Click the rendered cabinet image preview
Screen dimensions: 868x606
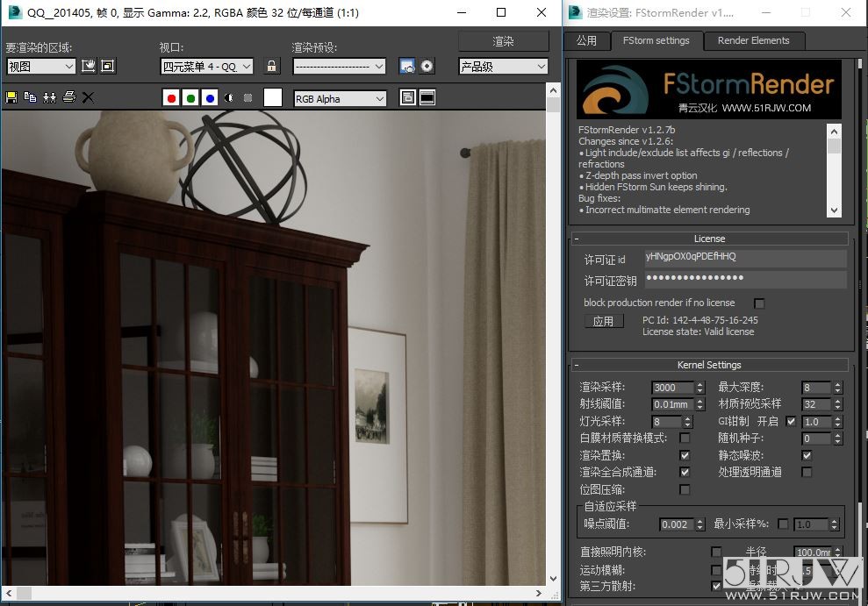pos(274,348)
